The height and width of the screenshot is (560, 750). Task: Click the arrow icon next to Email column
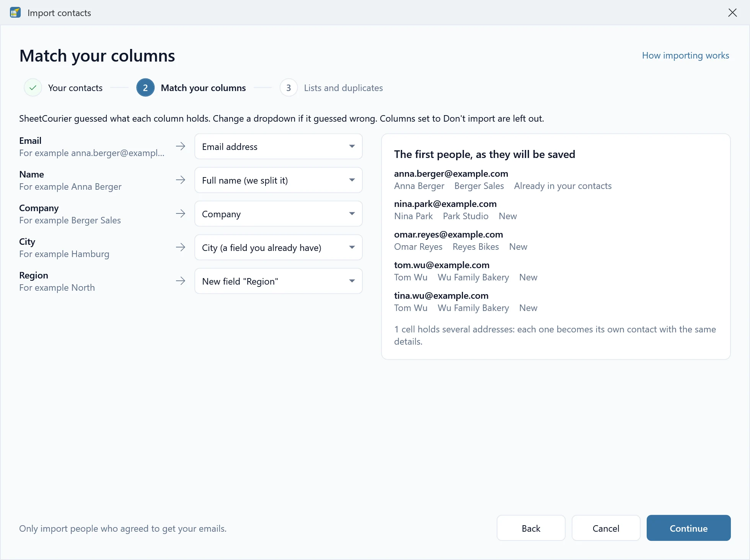point(181,146)
